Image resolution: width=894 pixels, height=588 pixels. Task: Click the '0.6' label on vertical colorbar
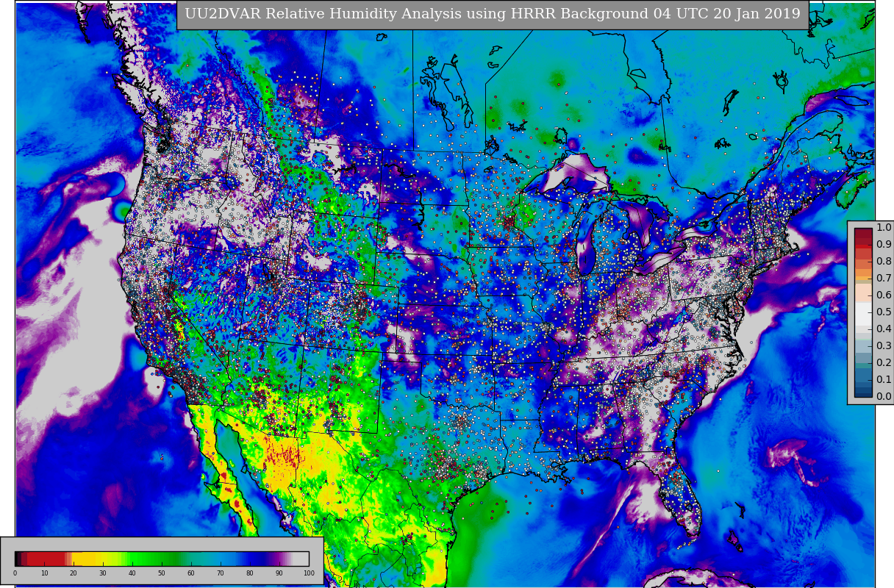pos(884,295)
